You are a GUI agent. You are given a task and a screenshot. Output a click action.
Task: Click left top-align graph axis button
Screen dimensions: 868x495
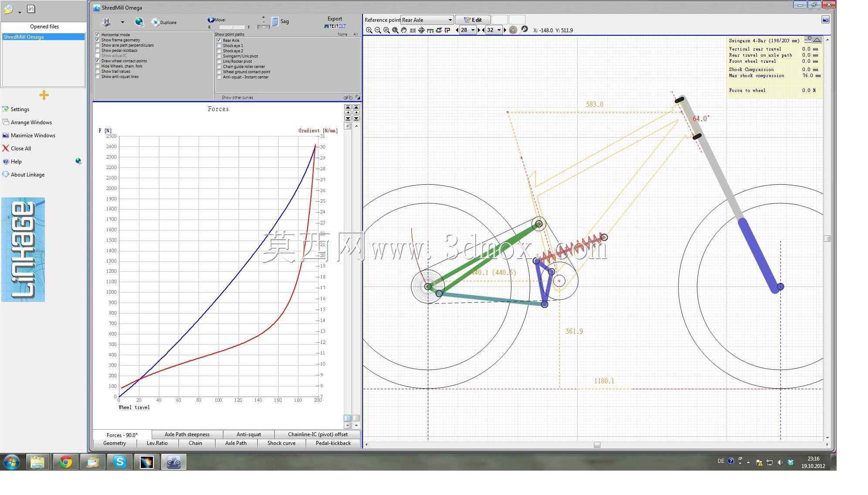348,107
